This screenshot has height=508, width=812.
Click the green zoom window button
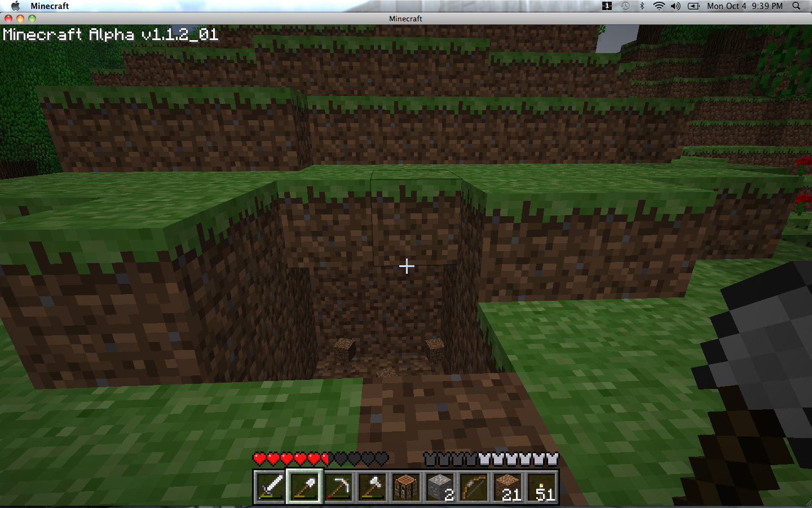[x=32, y=19]
